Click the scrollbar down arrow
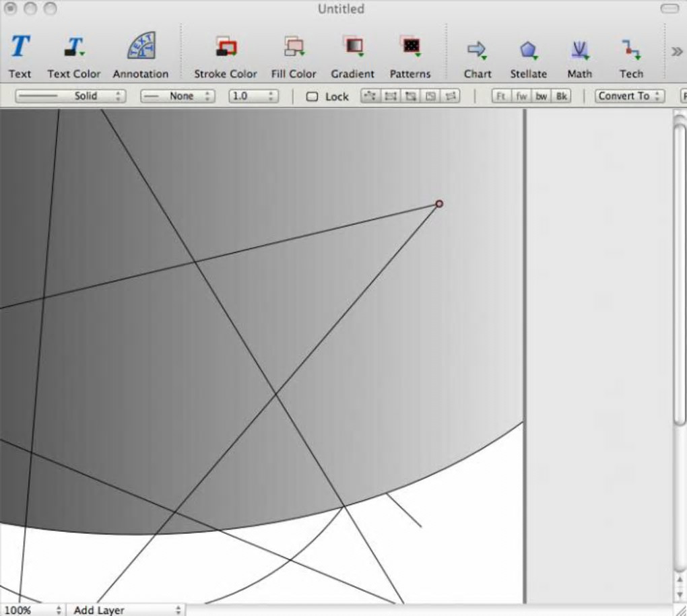 point(680,594)
